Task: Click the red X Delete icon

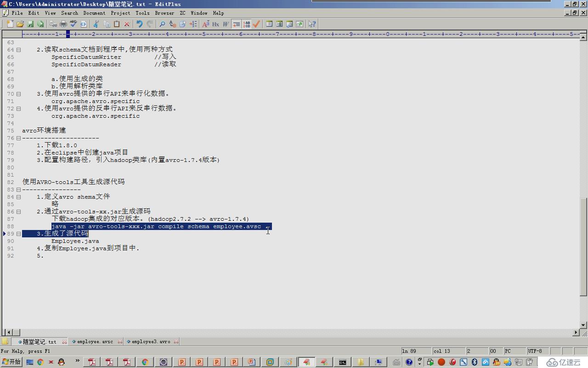Action: [127, 24]
